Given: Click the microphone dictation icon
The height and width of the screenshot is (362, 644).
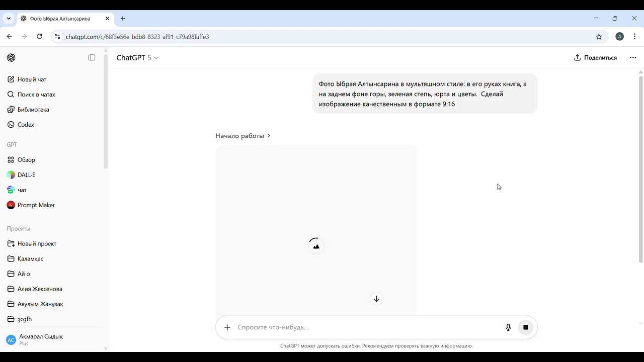Looking at the screenshot, I should [508, 327].
